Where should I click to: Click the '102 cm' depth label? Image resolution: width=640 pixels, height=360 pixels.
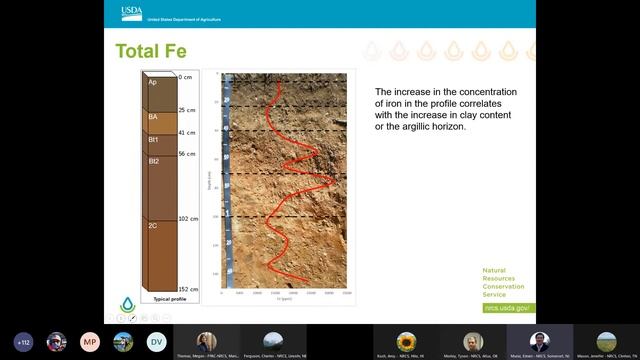[188, 219]
